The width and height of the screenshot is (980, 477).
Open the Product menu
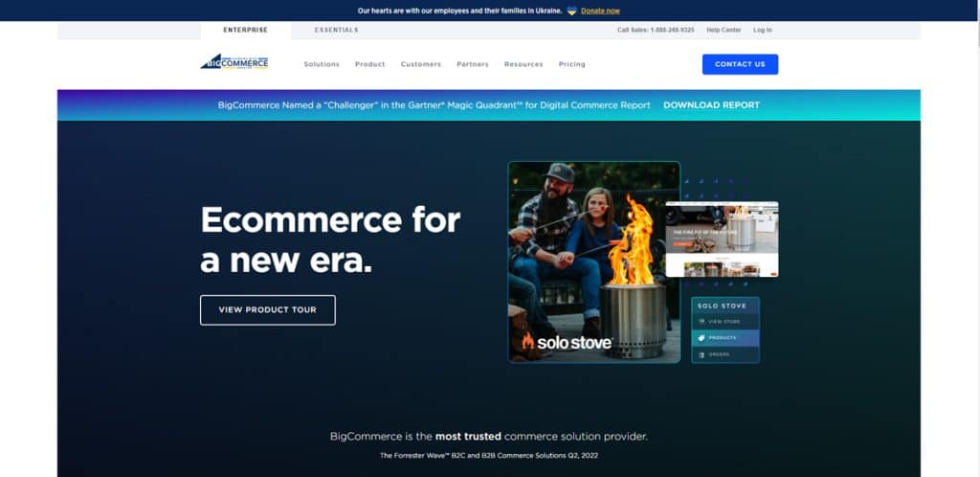[370, 64]
